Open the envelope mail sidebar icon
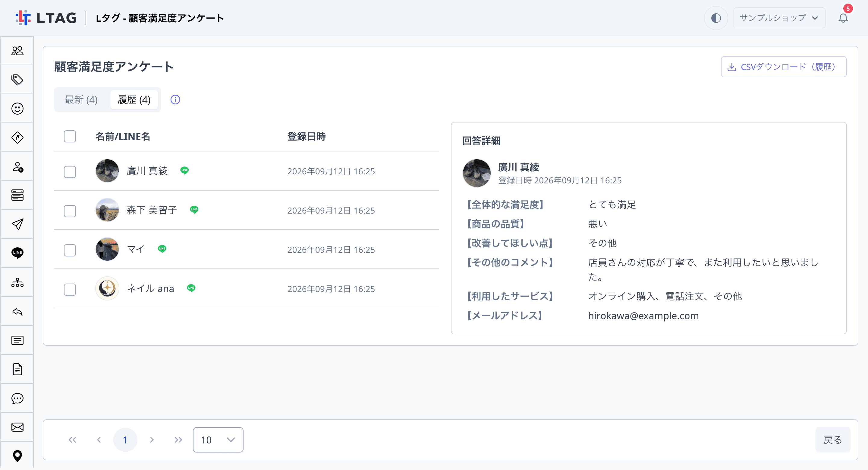 coord(17,427)
